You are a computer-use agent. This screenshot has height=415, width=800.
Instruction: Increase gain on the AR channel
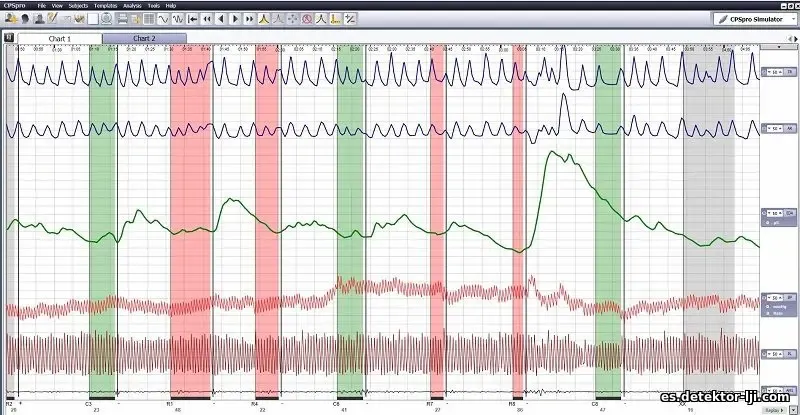click(781, 128)
